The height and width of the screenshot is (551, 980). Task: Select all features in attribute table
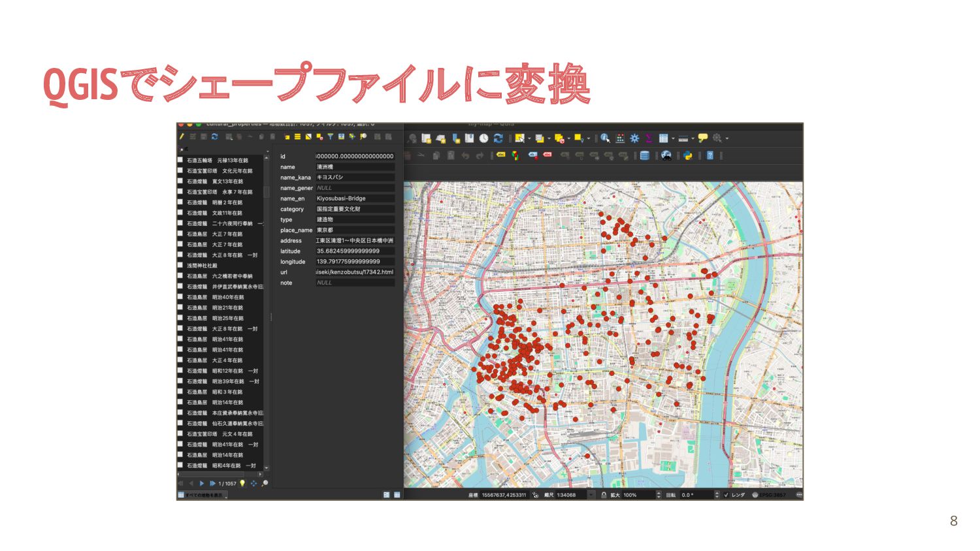pos(297,136)
